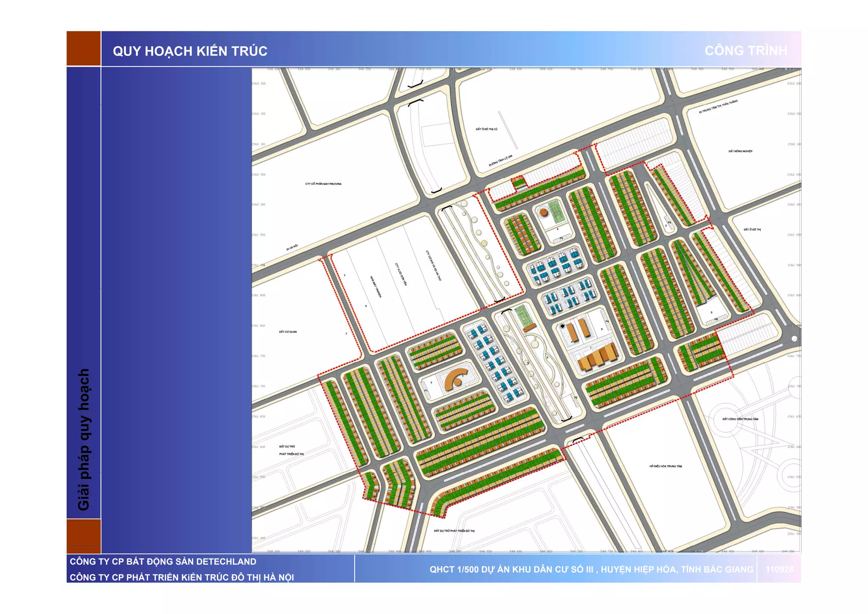Click the ĐẤT NÔNG NGHIỆP map label
Viewport: 868px width, 614px height.
click(740, 151)
